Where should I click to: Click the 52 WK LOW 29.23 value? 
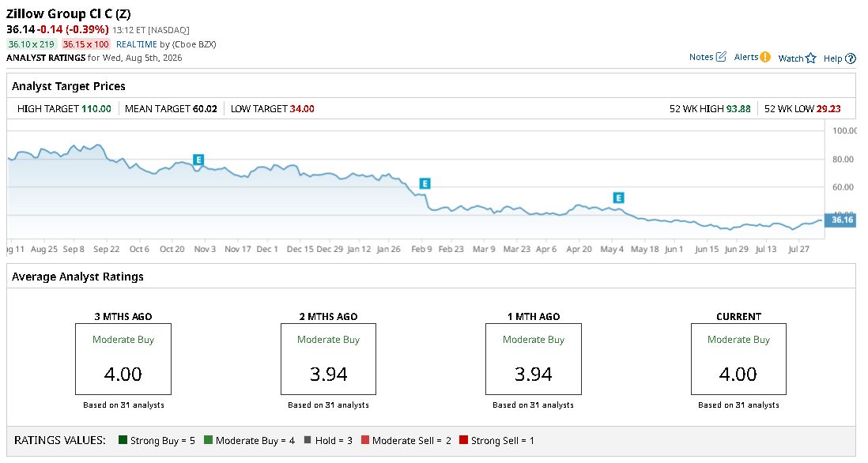(x=828, y=109)
